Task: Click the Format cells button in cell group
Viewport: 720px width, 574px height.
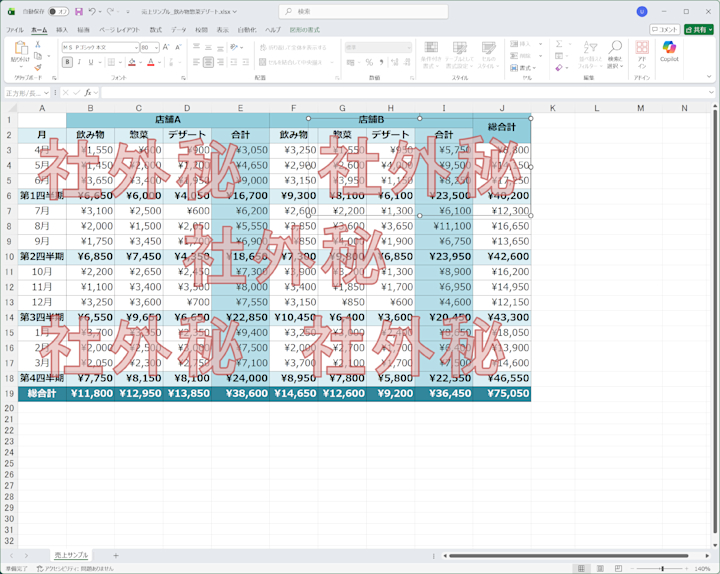Action: [523, 68]
